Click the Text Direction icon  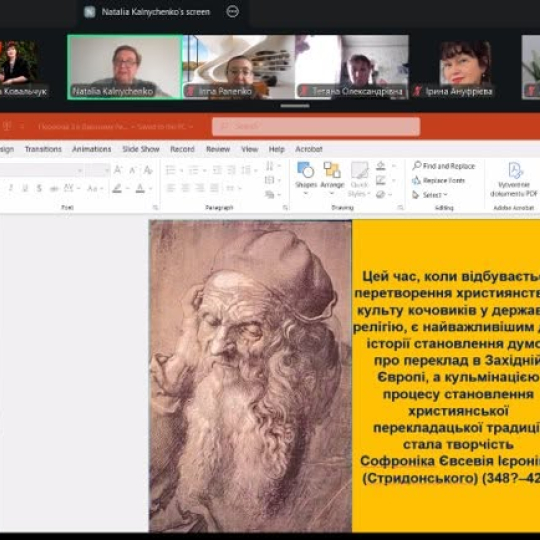tap(270, 166)
